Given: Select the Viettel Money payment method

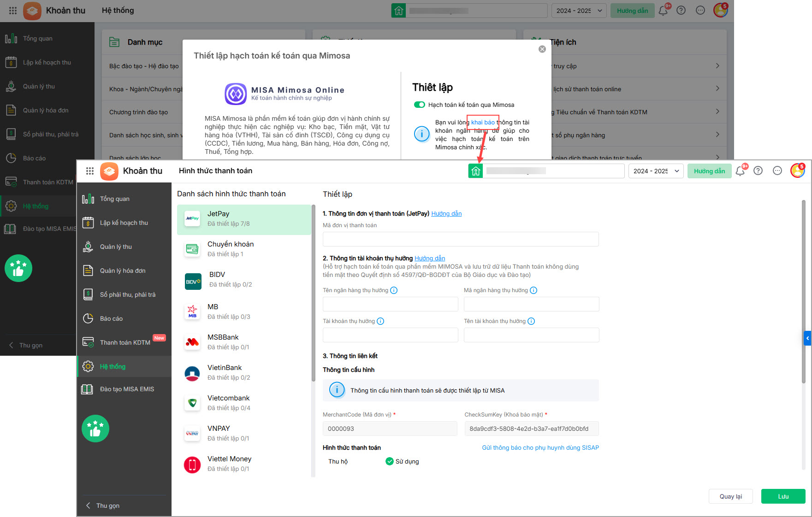Looking at the screenshot, I should click(x=244, y=464).
